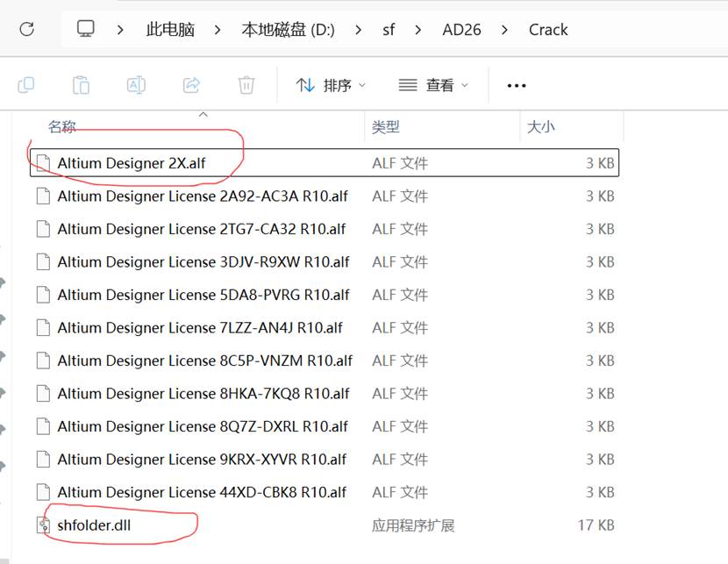This screenshot has width=728, height=564.
Task: Click the 应用程序扩展 type of shfolder.dll
Action: (x=413, y=525)
